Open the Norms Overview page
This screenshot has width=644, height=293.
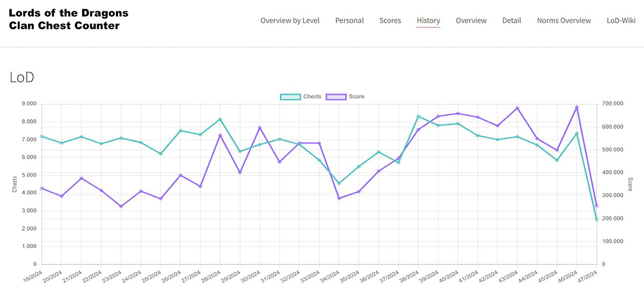coord(564,20)
